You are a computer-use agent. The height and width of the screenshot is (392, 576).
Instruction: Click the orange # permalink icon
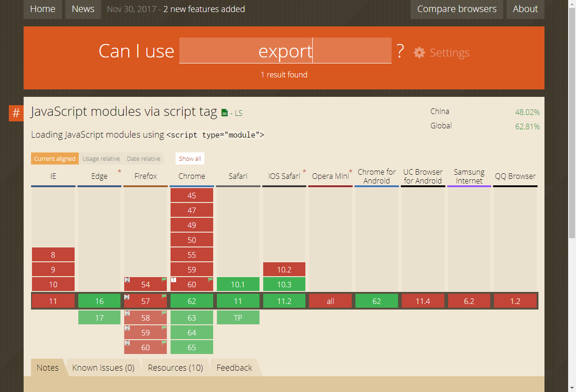tap(16, 113)
